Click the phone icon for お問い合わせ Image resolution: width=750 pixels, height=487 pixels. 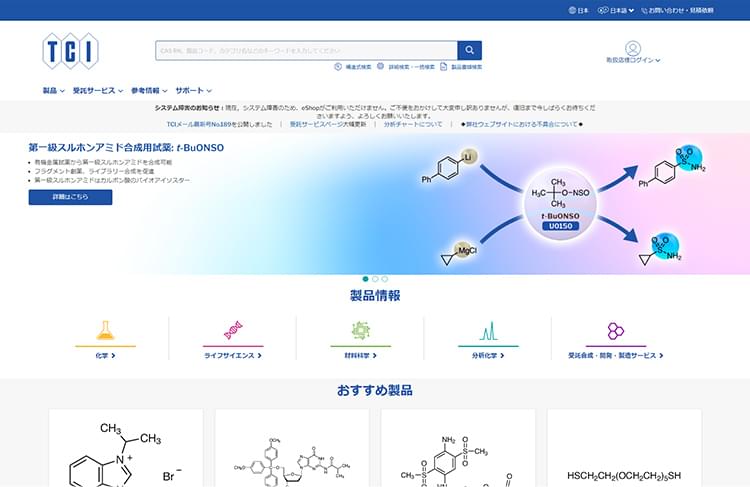click(644, 10)
